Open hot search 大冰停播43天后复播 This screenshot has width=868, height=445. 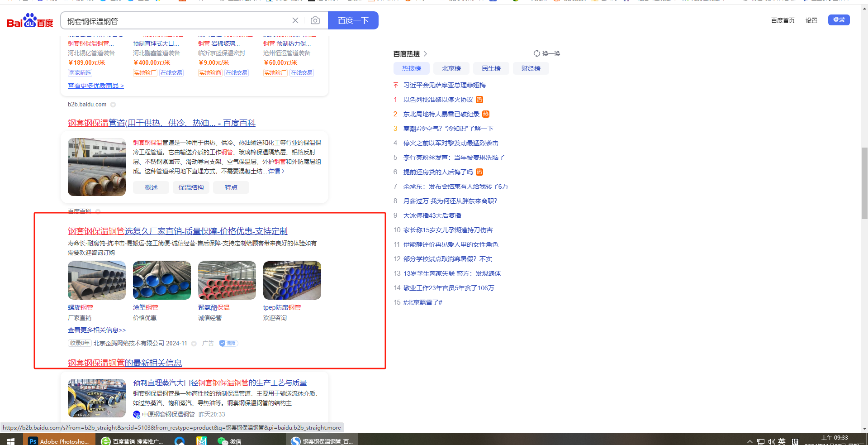point(432,215)
